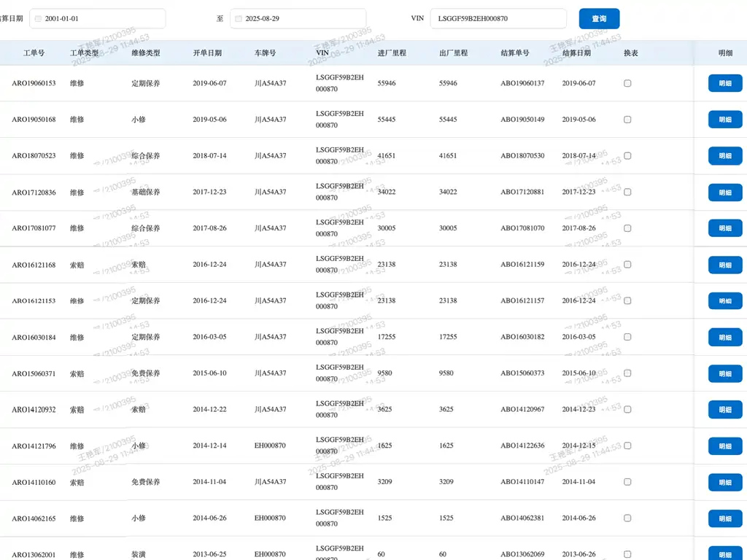
Task: View 明细 for order ARO14110160
Action: point(724,482)
